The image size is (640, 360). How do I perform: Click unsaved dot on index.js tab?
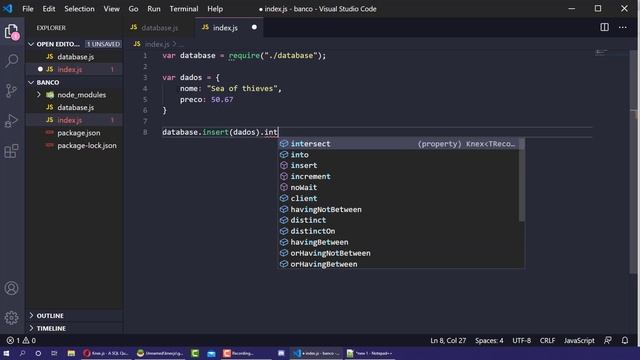254,27
